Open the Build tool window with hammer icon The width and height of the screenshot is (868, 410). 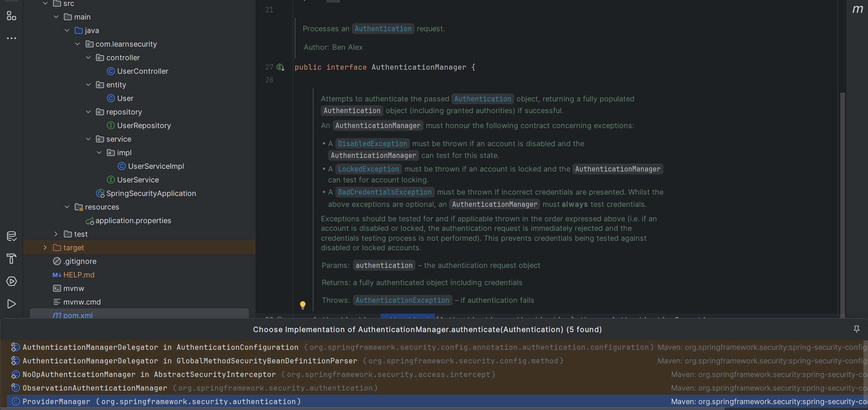tap(11, 258)
